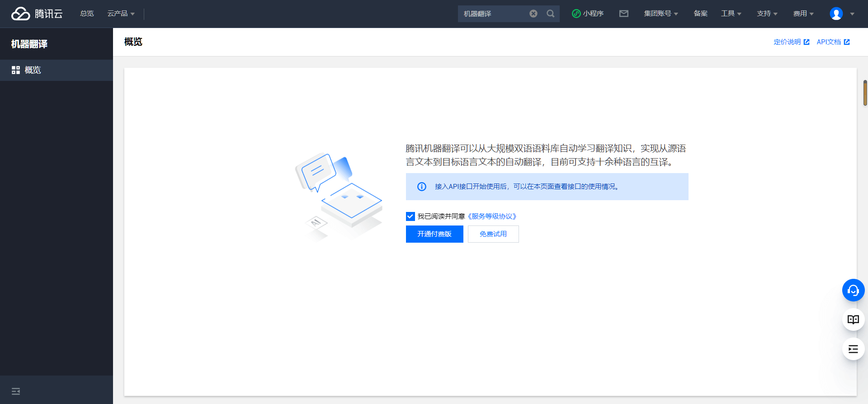Click the 免费试用 button

[x=493, y=234]
